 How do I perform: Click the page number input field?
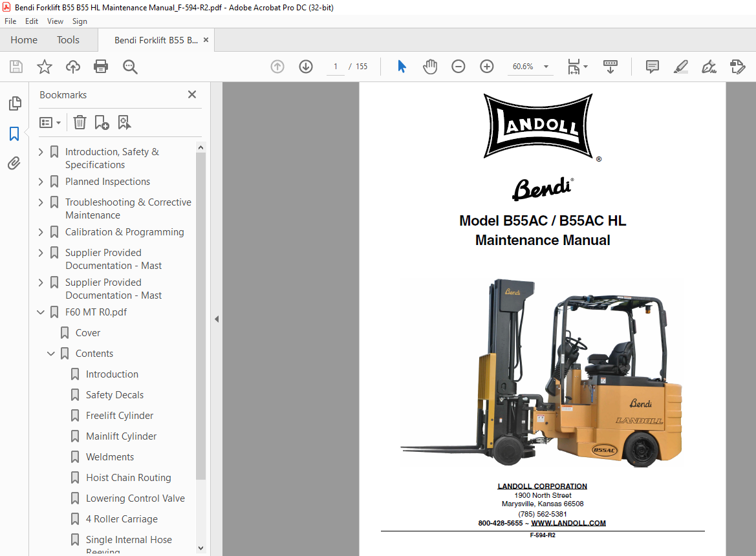(x=336, y=67)
